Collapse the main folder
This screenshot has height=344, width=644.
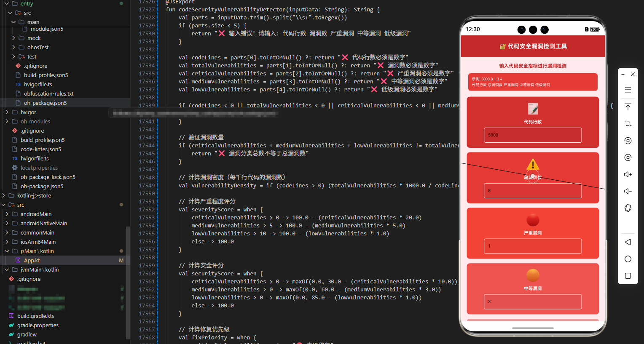13,22
